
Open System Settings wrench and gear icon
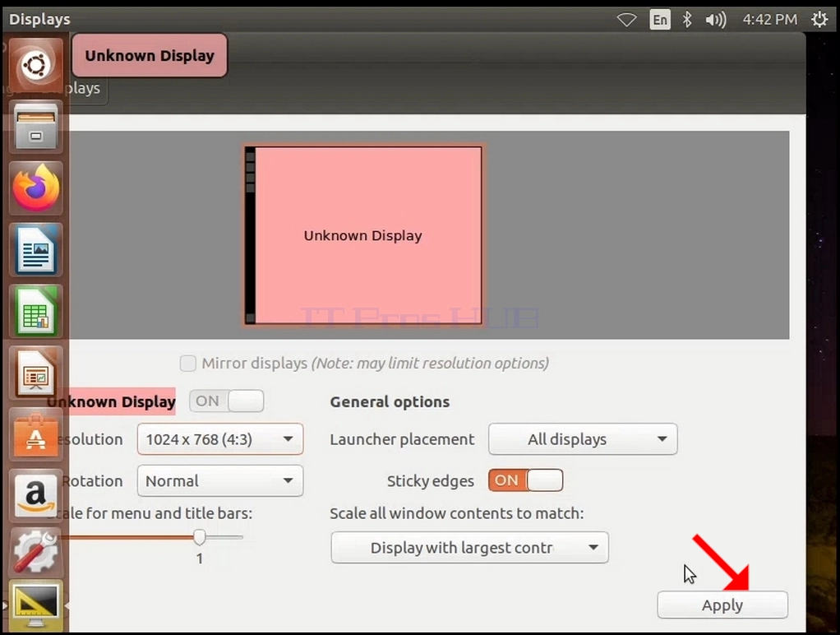tap(36, 551)
